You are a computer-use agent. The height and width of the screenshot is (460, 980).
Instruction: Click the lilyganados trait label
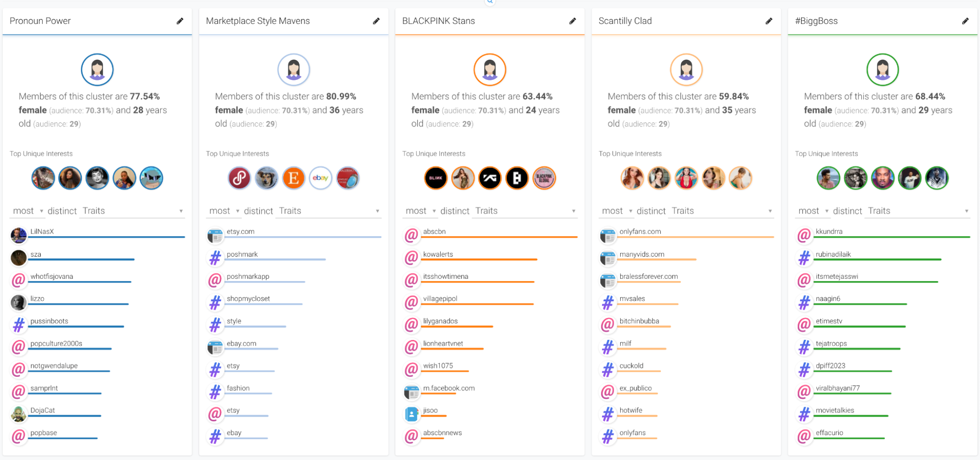click(x=440, y=321)
